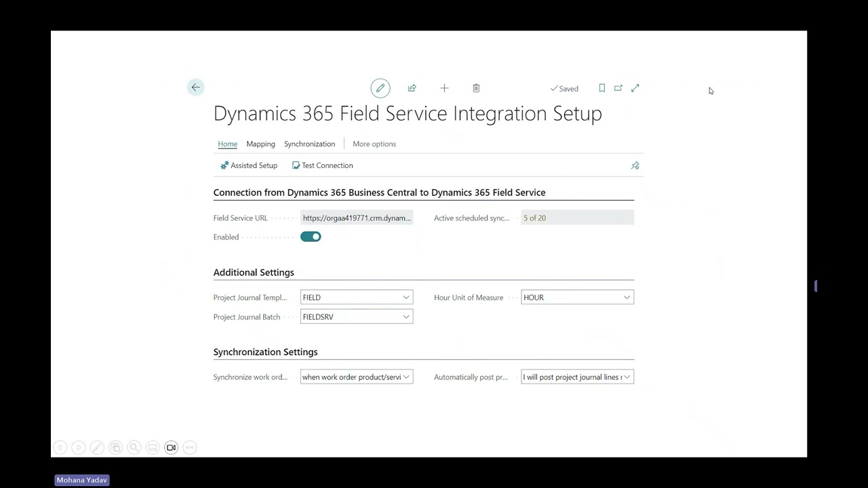
Task: Click the next slide arrow
Action: click(x=79, y=447)
